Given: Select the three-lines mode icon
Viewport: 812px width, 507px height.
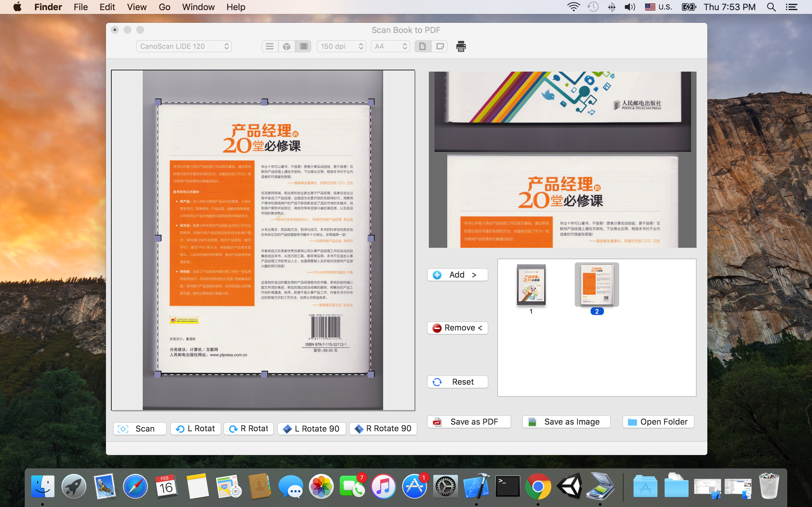Looking at the screenshot, I should [269, 46].
